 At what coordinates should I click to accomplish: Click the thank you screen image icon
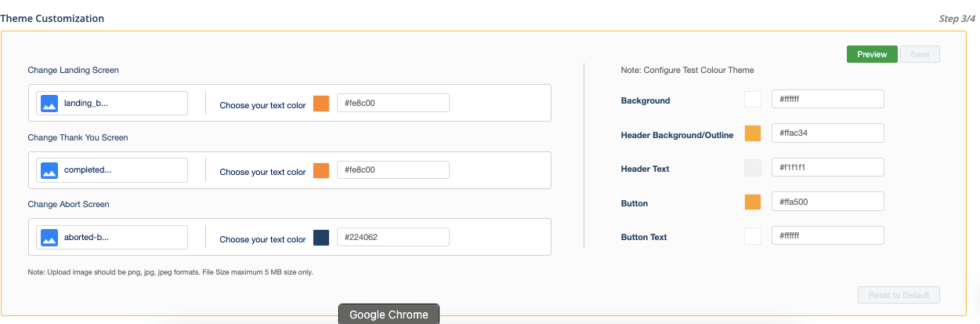tap(49, 170)
